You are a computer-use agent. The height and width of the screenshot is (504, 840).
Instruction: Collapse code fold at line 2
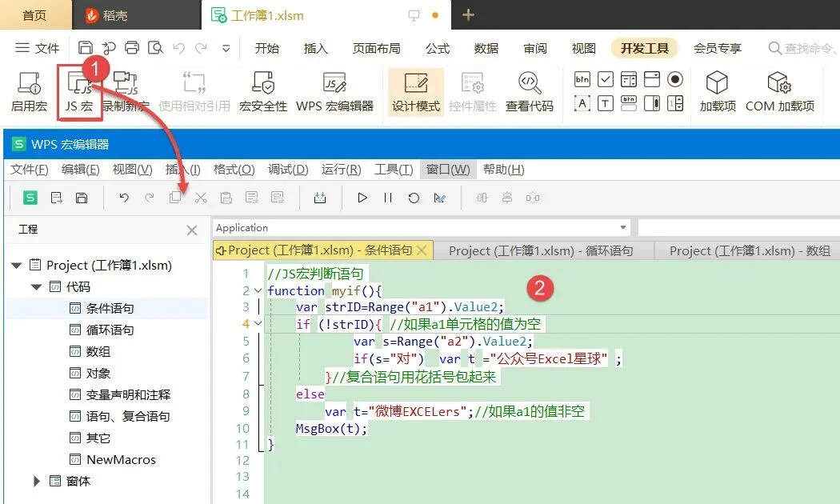[x=258, y=291]
